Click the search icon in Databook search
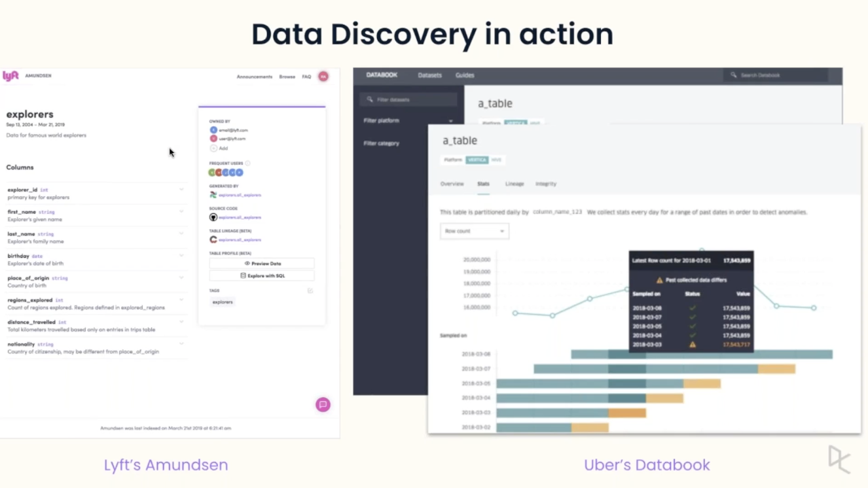Screen dimensions: 868x488 point(734,75)
